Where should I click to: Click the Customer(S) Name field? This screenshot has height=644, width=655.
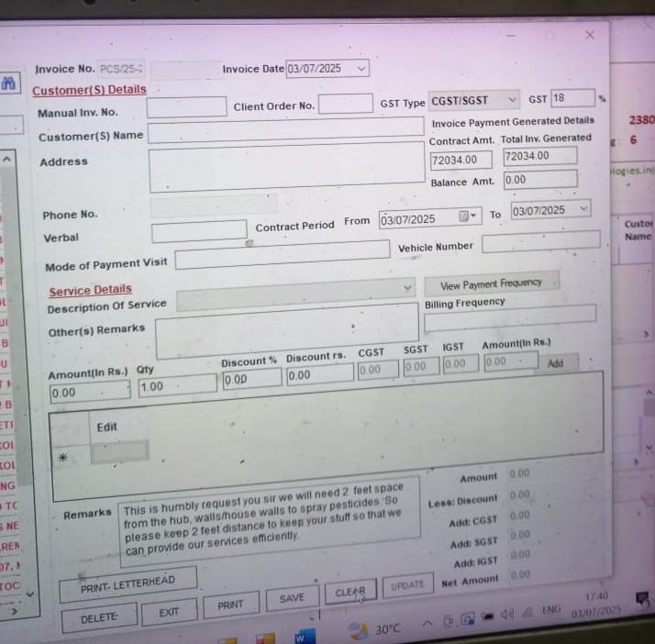pos(285,130)
